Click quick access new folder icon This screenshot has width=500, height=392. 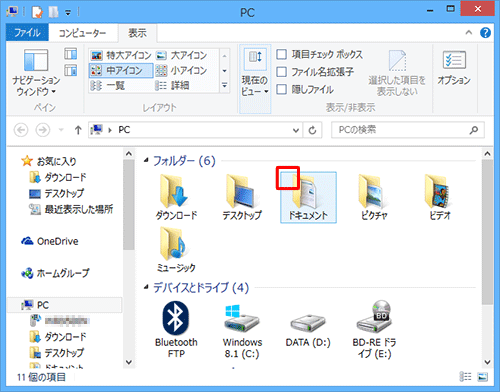pos(53,12)
